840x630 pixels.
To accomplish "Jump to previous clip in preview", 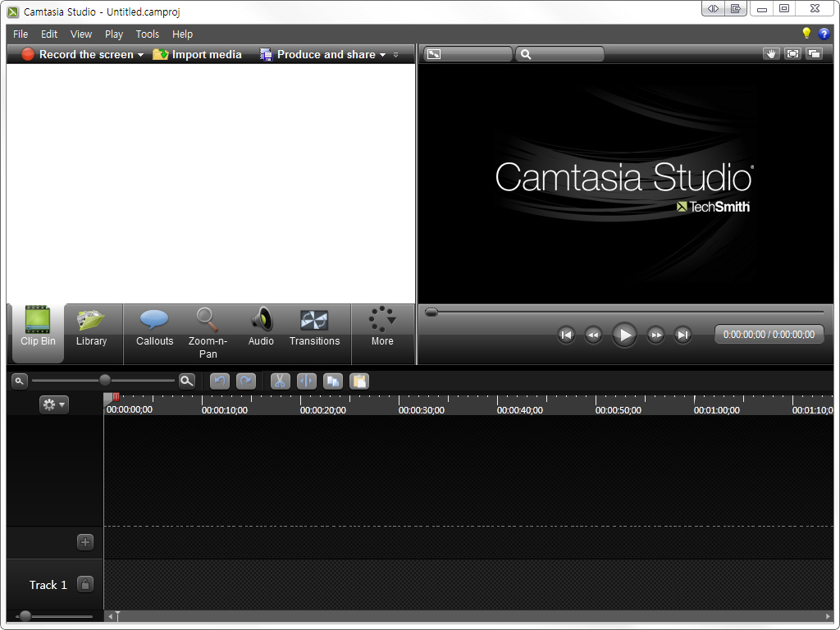I will point(566,336).
